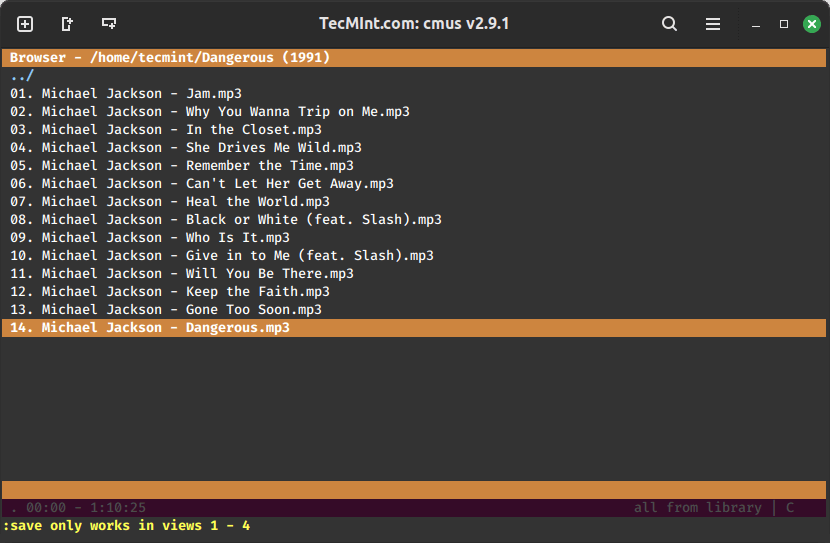Click the 'C' continue status indicator

tap(790, 508)
